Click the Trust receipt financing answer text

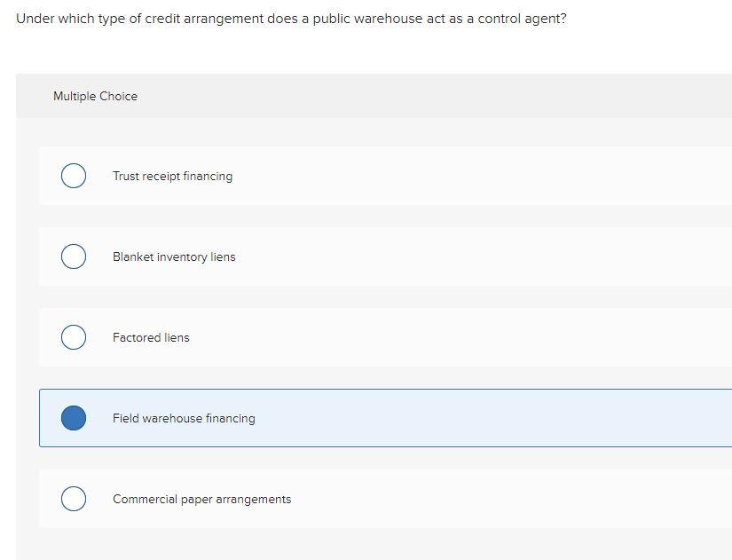tap(172, 176)
